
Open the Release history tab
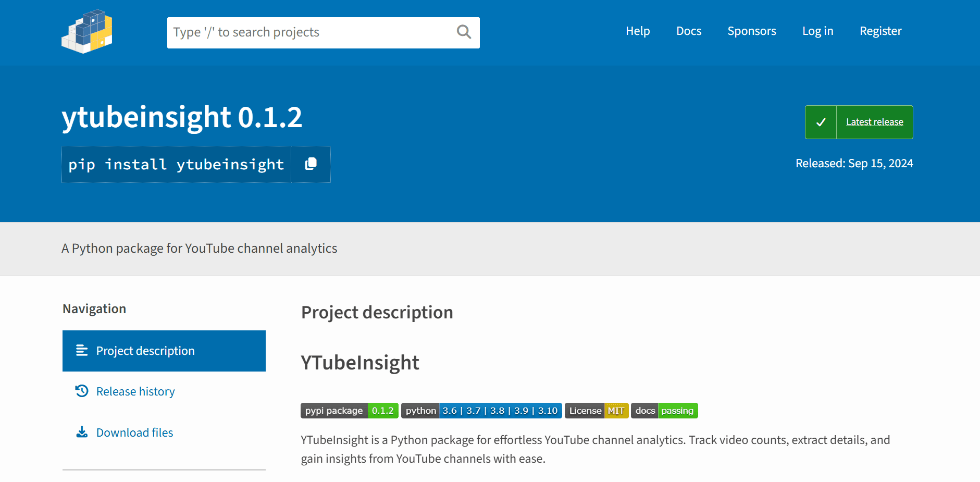pyautogui.click(x=164, y=391)
